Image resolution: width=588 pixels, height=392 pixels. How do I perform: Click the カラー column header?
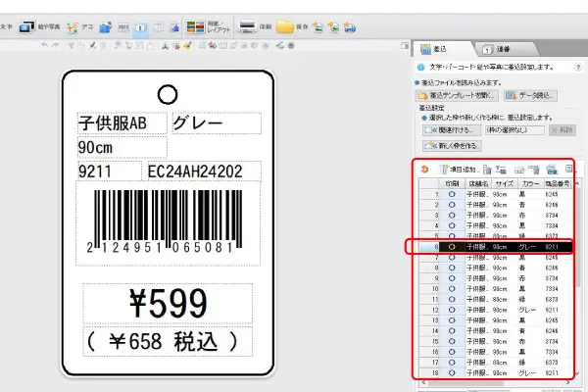(530, 184)
